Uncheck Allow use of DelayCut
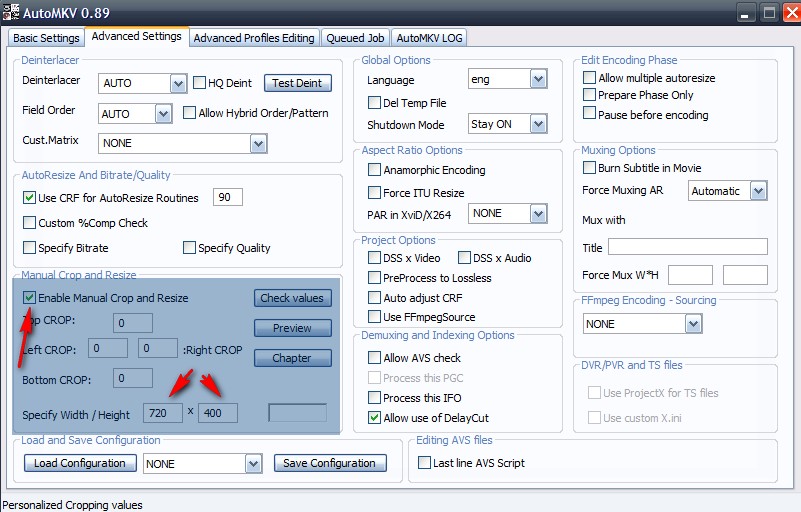Viewport: 801px width, 512px height. [374, 417]
